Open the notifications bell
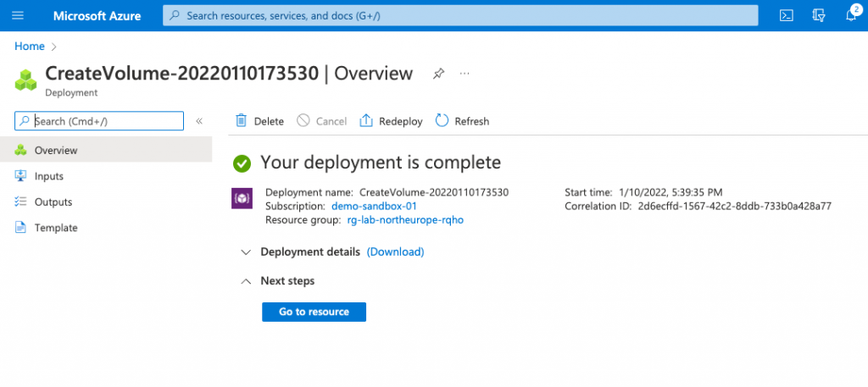 point(852,14)
